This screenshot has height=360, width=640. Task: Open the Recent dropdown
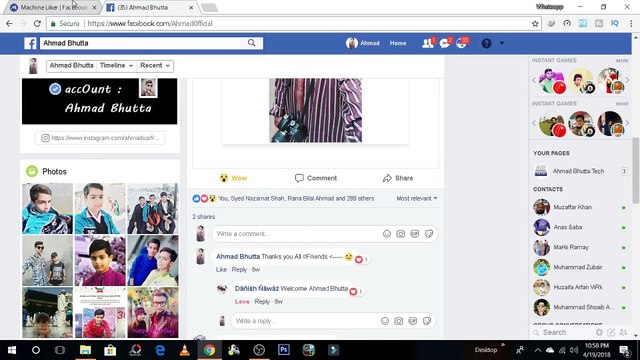tap(155, 66)
